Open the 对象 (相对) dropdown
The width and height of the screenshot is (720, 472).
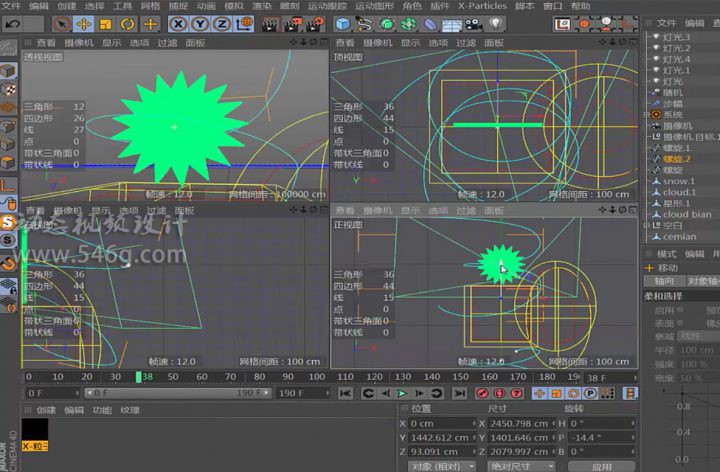[442, 466]
